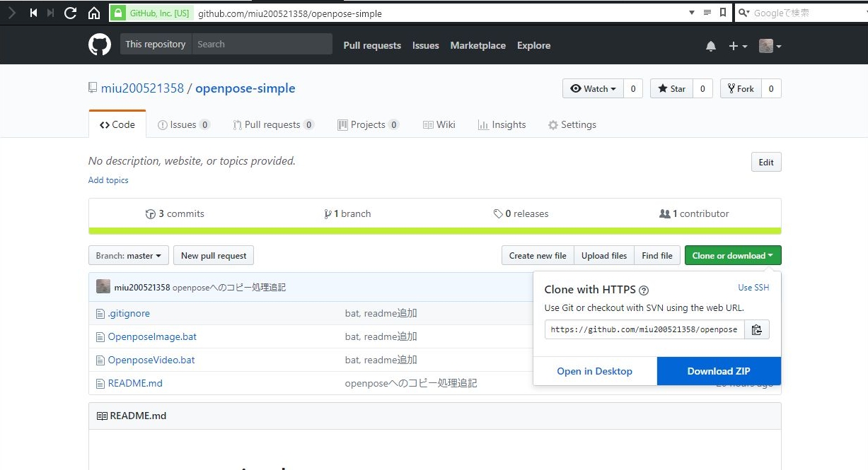Open the Branch: master dropdown
The image size is (868, 470).
point(128,256)
